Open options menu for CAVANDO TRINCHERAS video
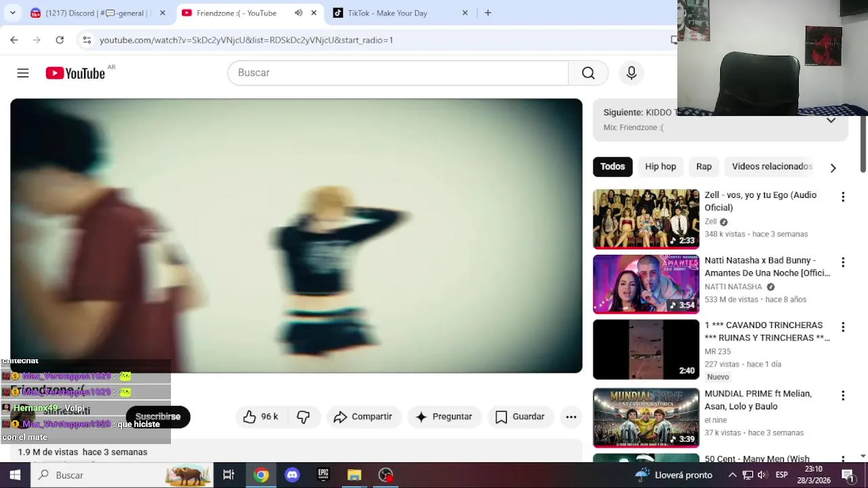 point(843,327)
